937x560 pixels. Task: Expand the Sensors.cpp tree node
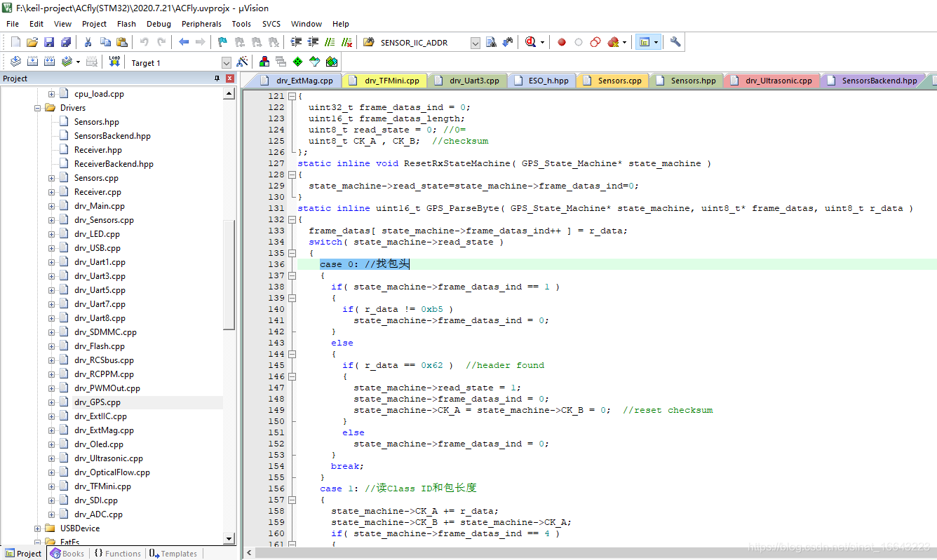51,178
